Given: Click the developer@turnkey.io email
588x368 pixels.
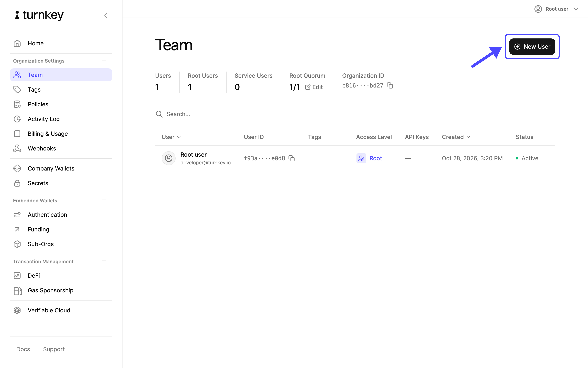Looking at the screenshot, I should (x=206, y=163).
